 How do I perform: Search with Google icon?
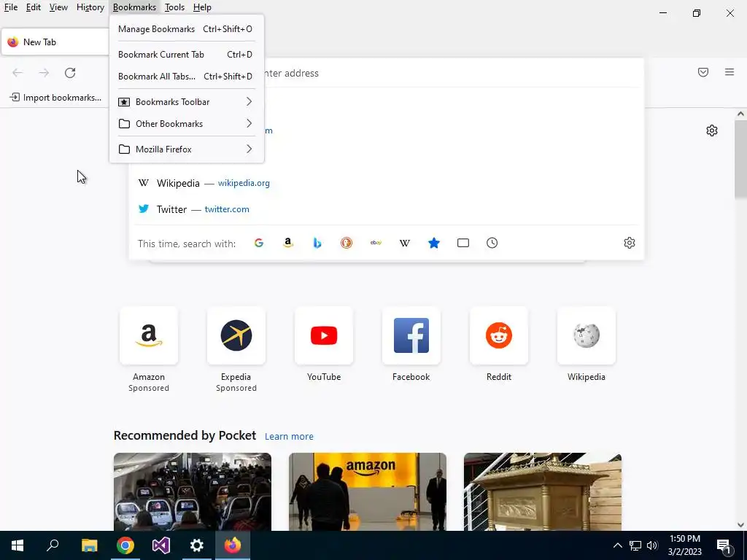pyautogui.click(x=259, y=243)
